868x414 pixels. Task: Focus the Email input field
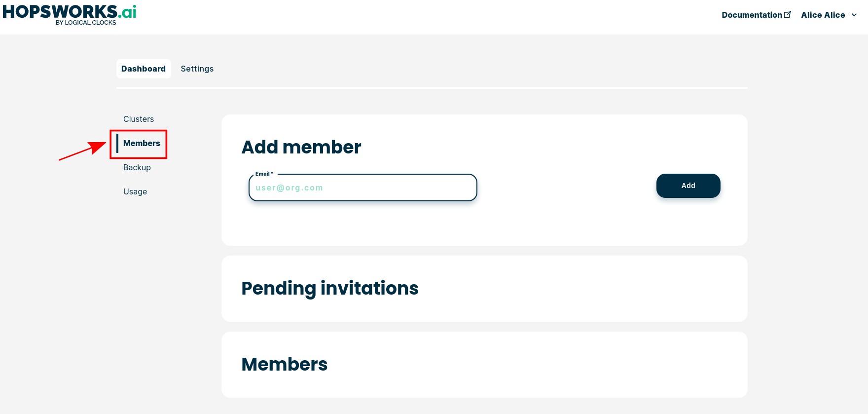362,188
